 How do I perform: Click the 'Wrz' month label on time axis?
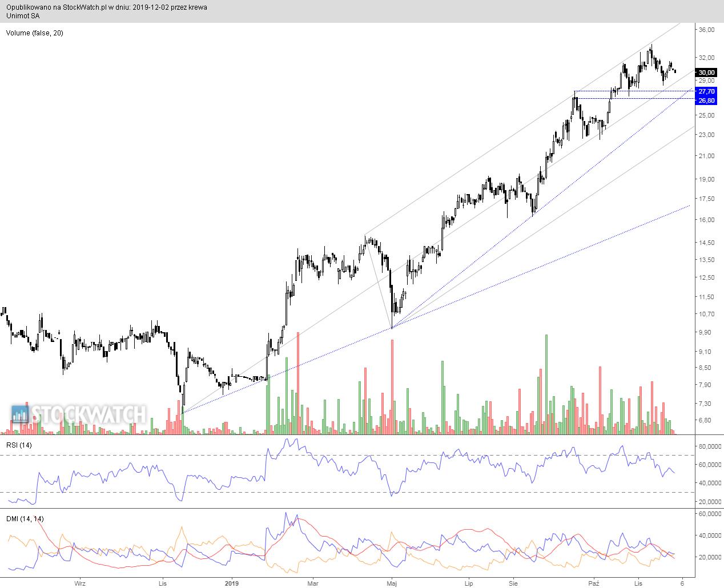point(81,583)
